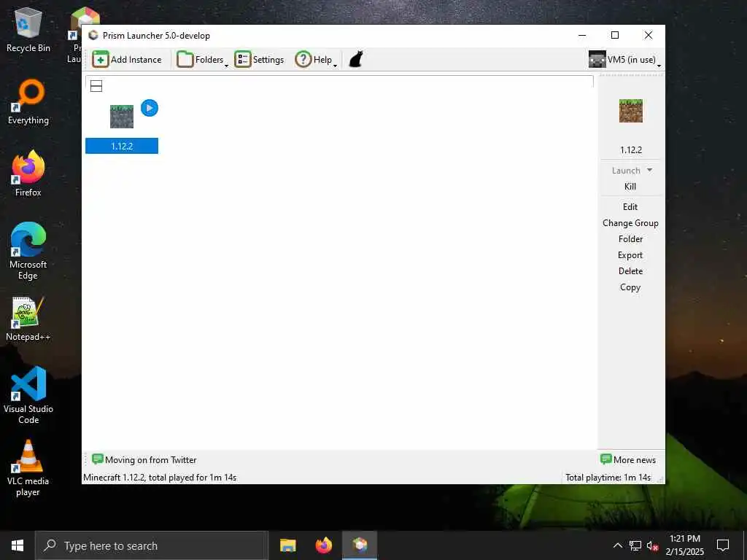Click the Total playtime status text
The height and width of the screenshot is (560, 747).
(x=608, y=478)
